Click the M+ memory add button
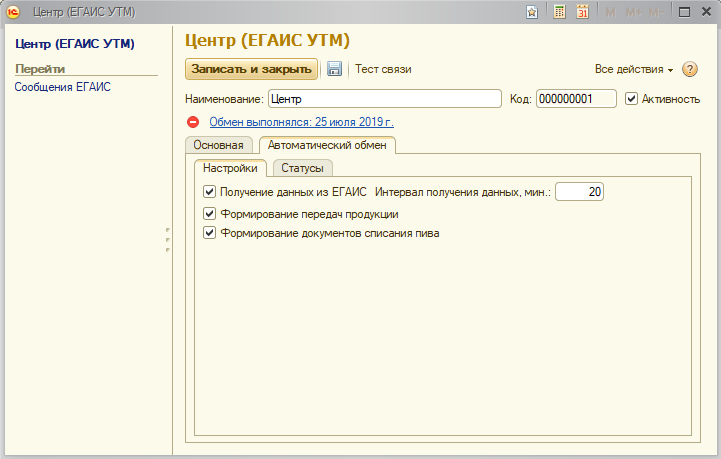The width and height of the screenshot is (721, 459). [x=634, y=12]
